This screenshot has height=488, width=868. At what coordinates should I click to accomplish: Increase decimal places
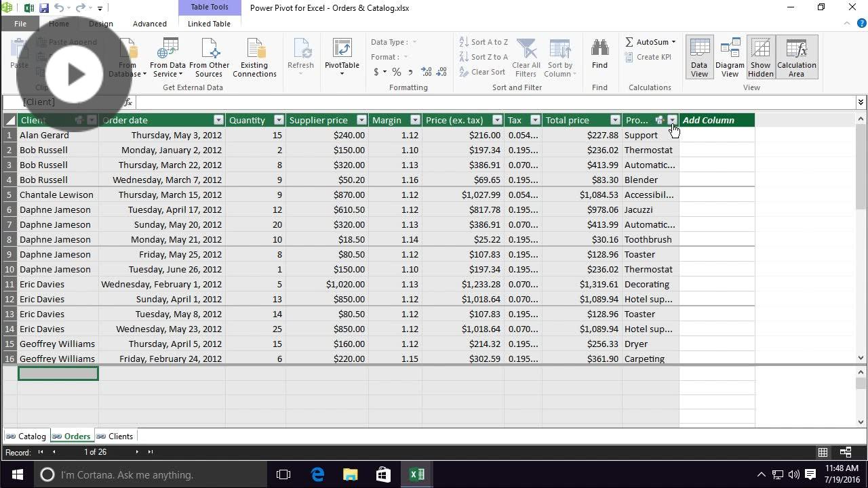point(427,72)
